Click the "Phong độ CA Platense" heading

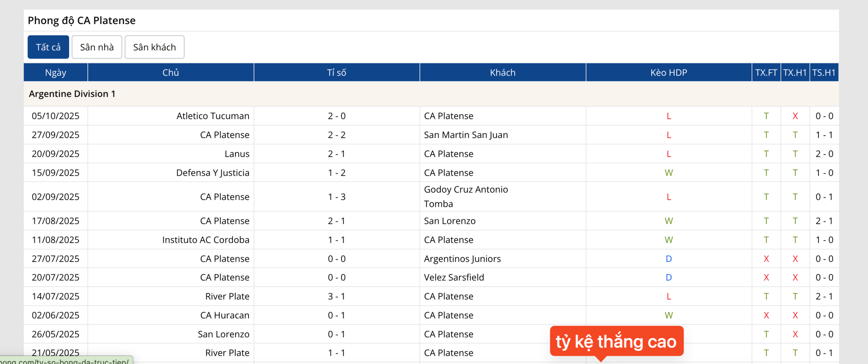click(81, 20)
